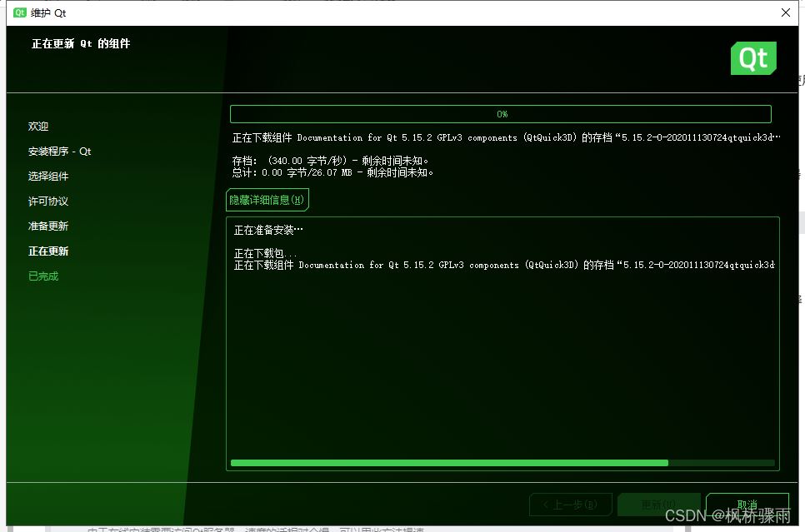The height and width of the screenshot is (532, 805).
Task: Go to the 选择组件 step
Action: pyautogui.click(x=48, y=177)
